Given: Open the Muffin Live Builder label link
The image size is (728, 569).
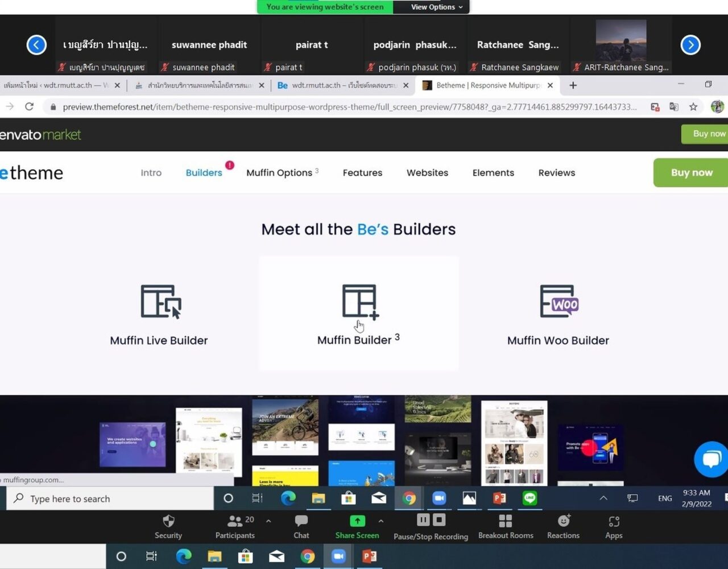Looking at the screenshot, I should tap(159, 340).
